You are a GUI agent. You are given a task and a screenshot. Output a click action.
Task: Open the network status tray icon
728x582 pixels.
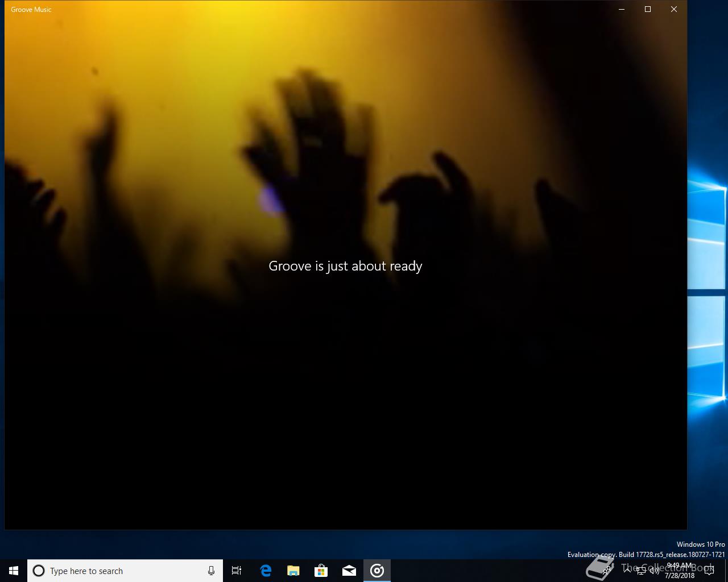coord(641,571)
